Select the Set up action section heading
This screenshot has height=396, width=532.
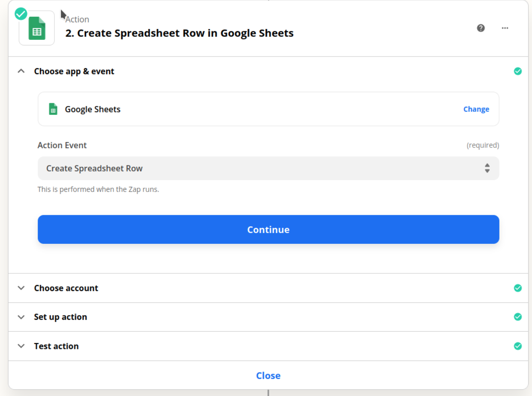(x=60, y=317)
